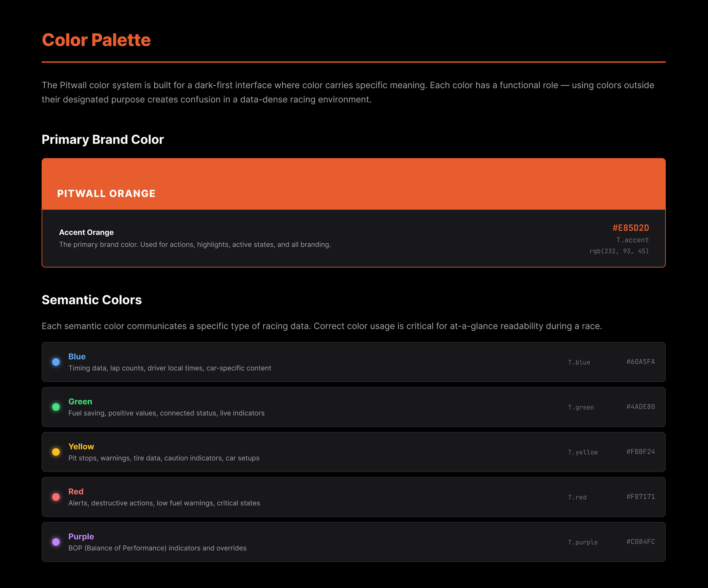708x588 pixels.
Task: Click the Color Palette page heading
Action: coord(96,40)
